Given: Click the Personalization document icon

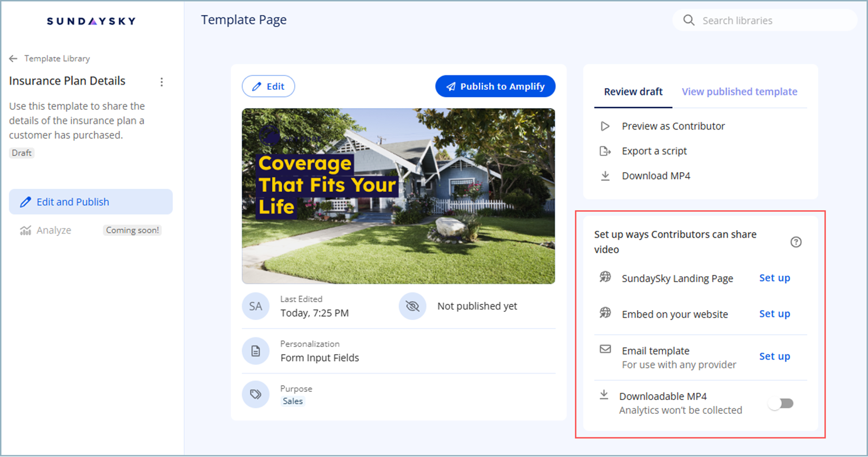Looking at the screenshot, I should (x=256, y=351).
